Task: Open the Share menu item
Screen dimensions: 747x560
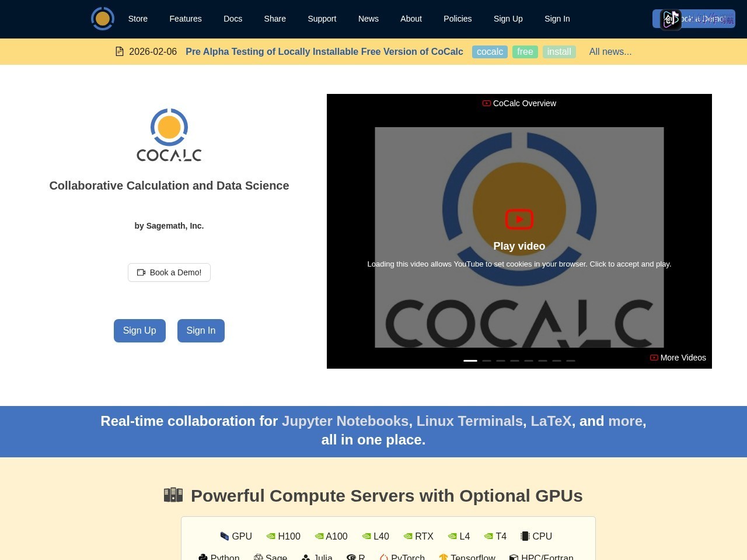Action: click(x=275, y=19)
